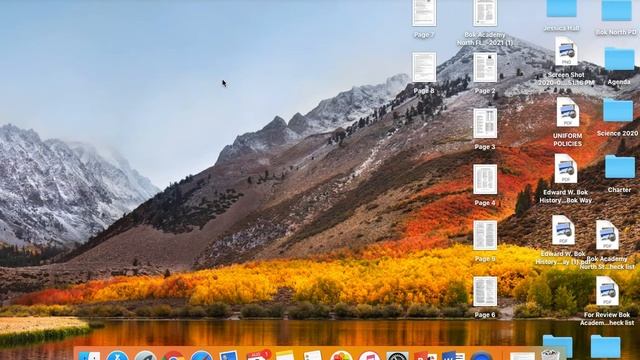
Task: Select the Bok North PD folder
Action: tap(616, 10)
